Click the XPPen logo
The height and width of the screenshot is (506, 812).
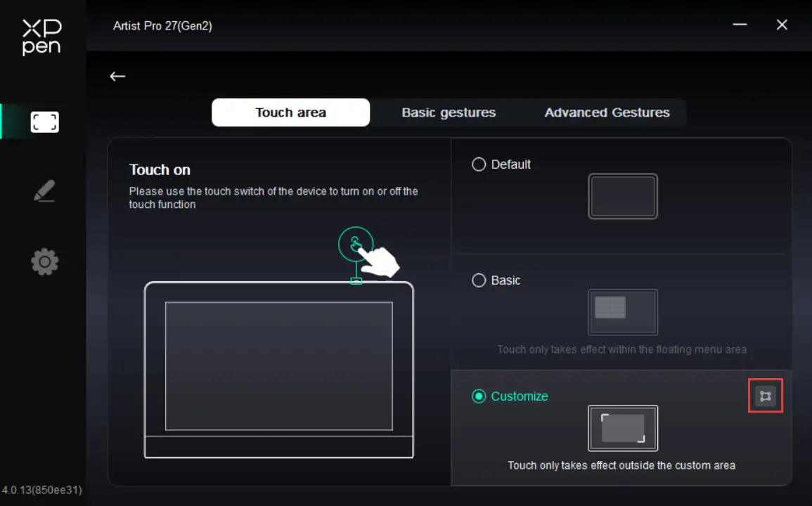(x=41, y=37)
